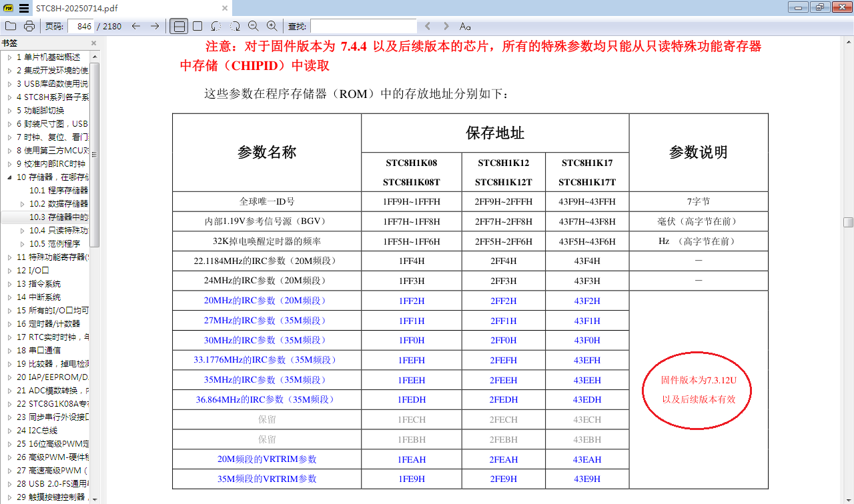Image resolution: width=854 pixels, height=504 pixels.
Task: Expand bookmark 10.4 只读特殊功能
Action: [x=22, y=231]
